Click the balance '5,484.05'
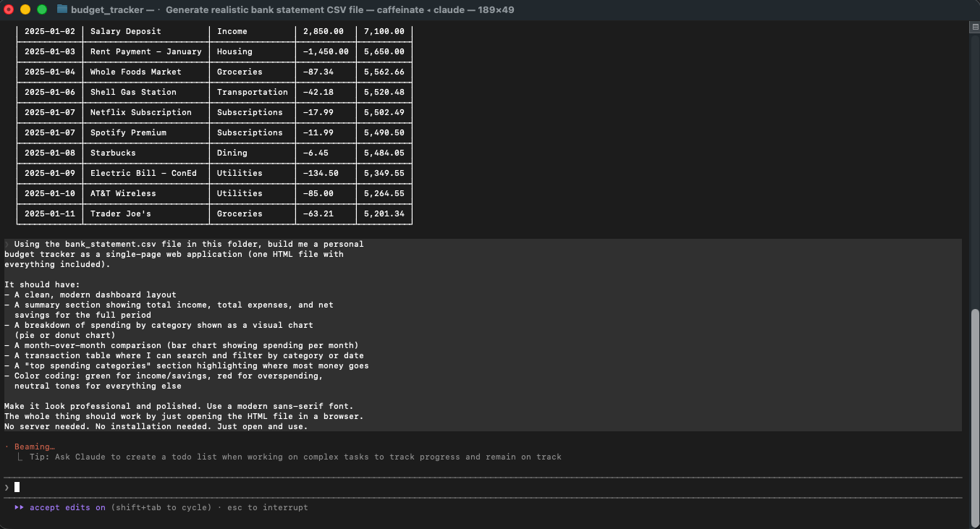 [x=384, y=153]
